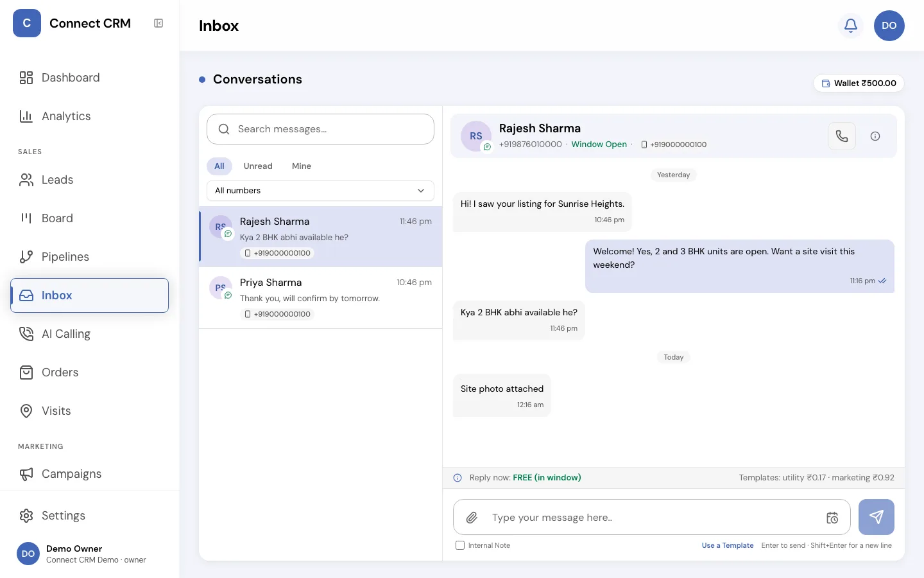This screenshot has height=578, width=924.
Task: Open Rajesh Sharma conversation row
Action: (x=321, y=237)
